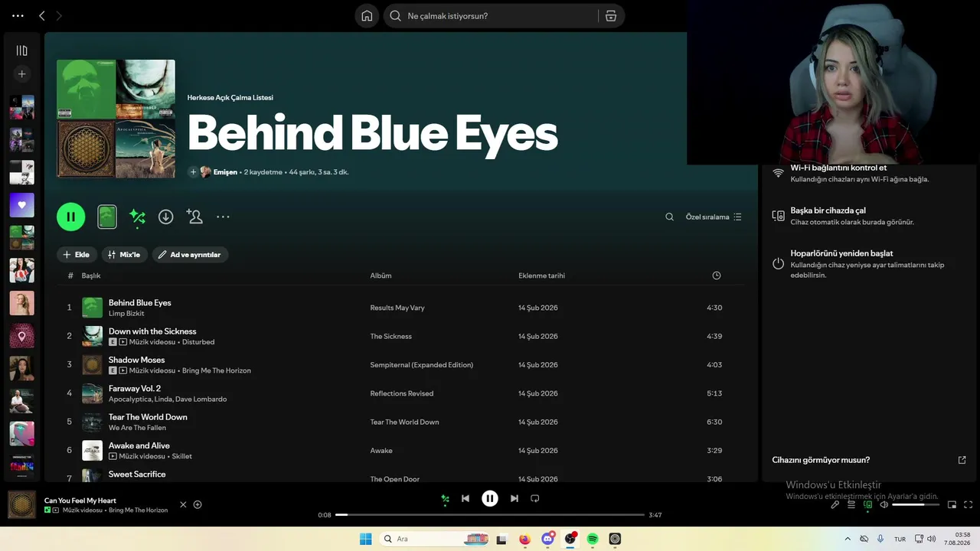Screen dimensions: 980x551
Task: Skip to the next track
Action: pos(514,498)
